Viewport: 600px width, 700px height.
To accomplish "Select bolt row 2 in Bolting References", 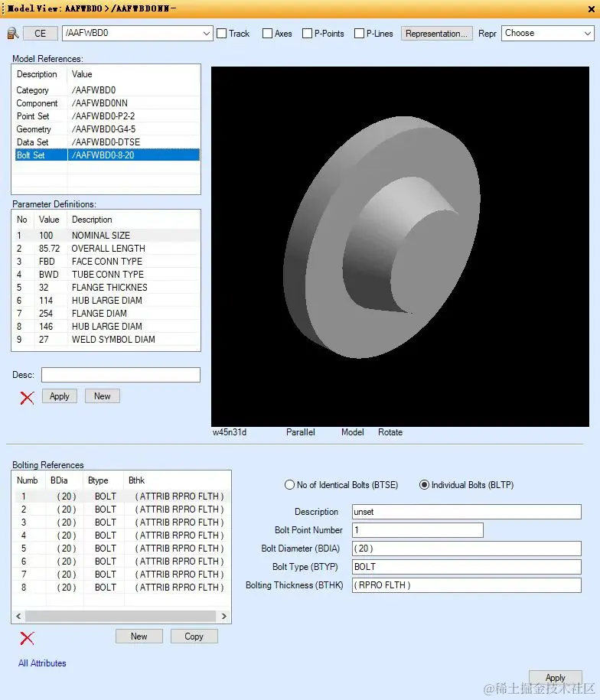I will (x=122, y=510).
